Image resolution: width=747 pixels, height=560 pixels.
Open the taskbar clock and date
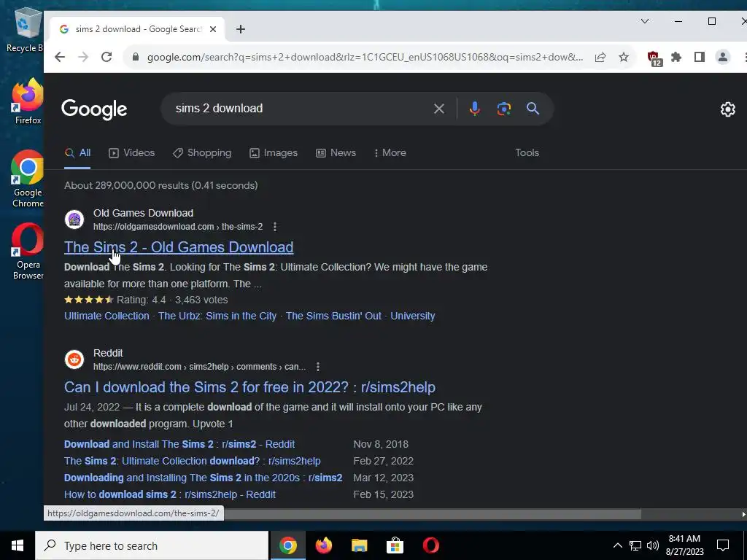pyautogui.click(x=684, y=545)
